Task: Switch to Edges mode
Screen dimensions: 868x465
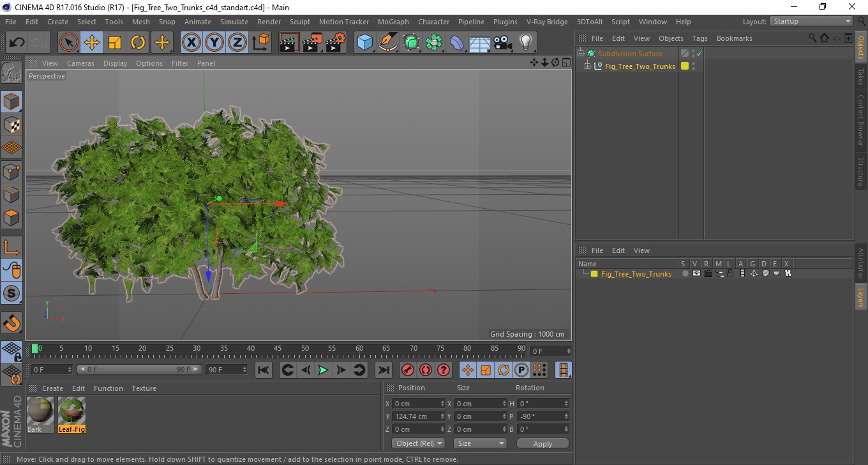Action: coord(11,194)
